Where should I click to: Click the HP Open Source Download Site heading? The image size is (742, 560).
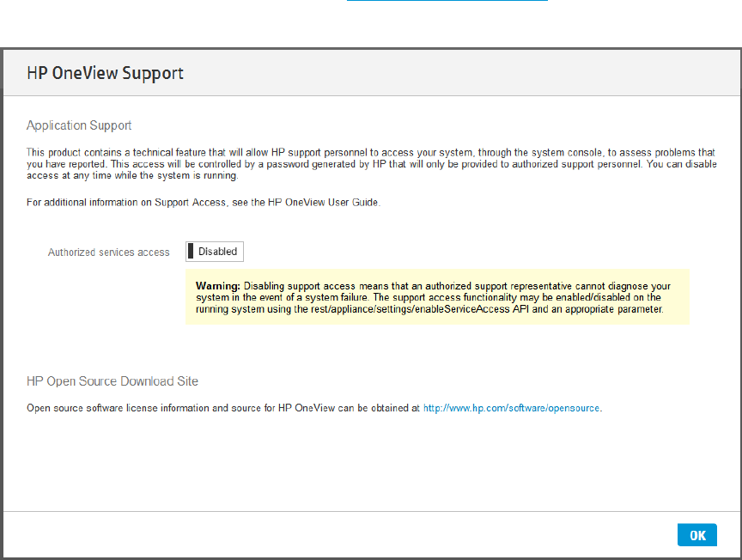coord(113,381)
